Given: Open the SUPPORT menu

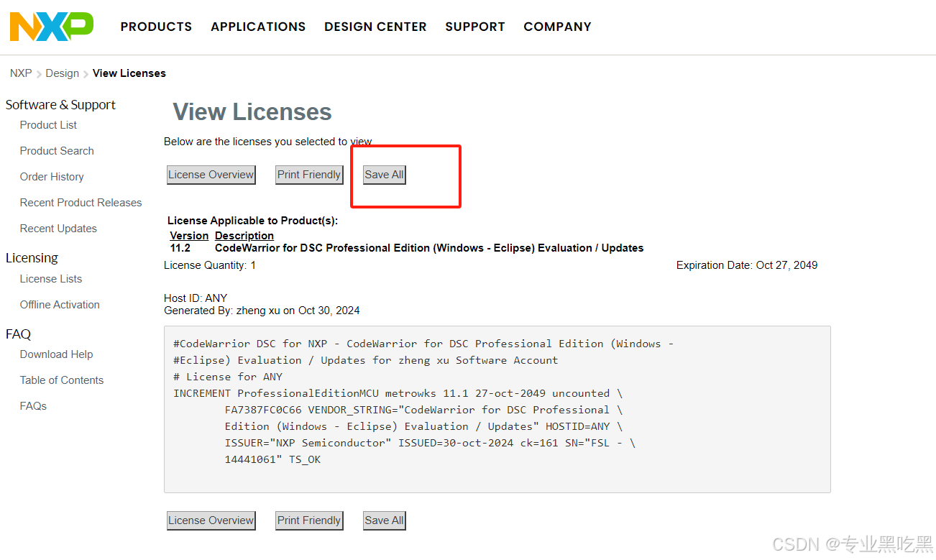Looking at the screenshot, I should (475, 27).
